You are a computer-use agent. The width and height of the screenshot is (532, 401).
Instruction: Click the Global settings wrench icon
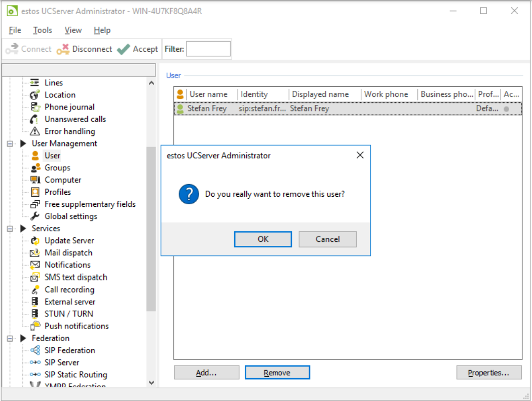(x=35, y=216)
